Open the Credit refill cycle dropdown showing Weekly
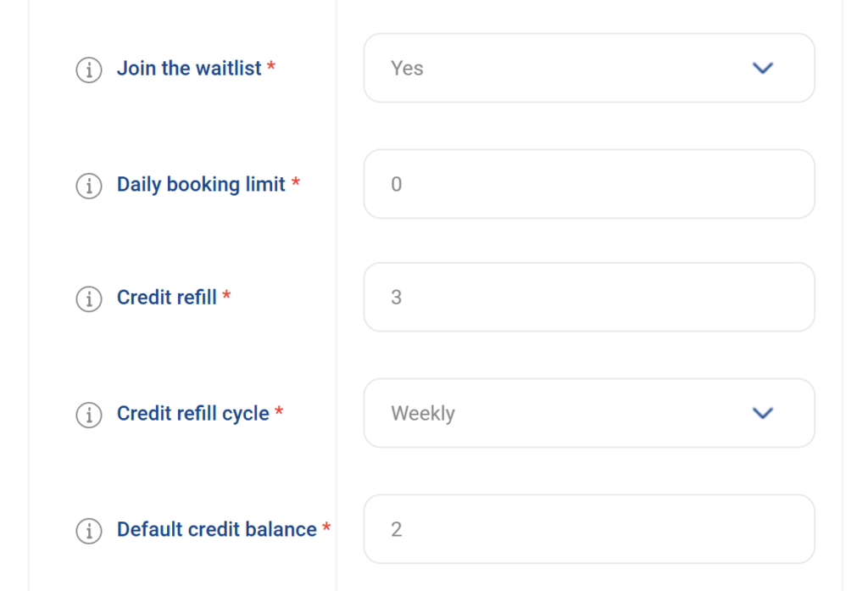 588,413
